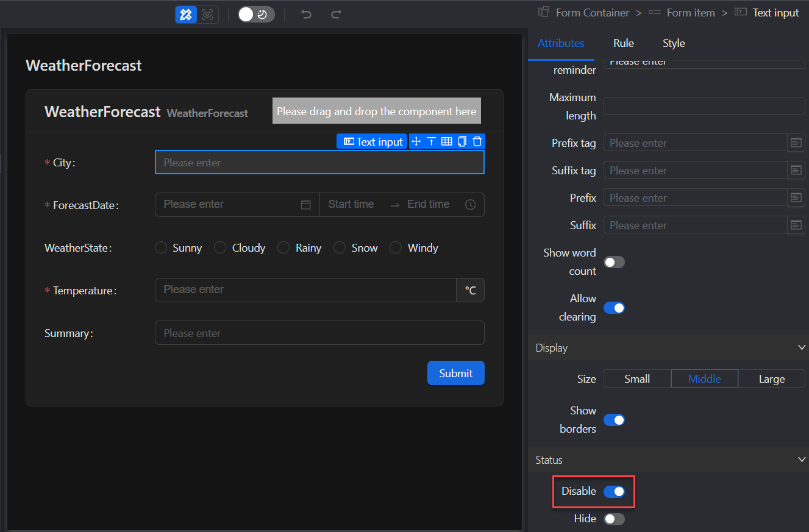
Task: Open the ForecastDate calendar icon
Action: tap(306, 205)
